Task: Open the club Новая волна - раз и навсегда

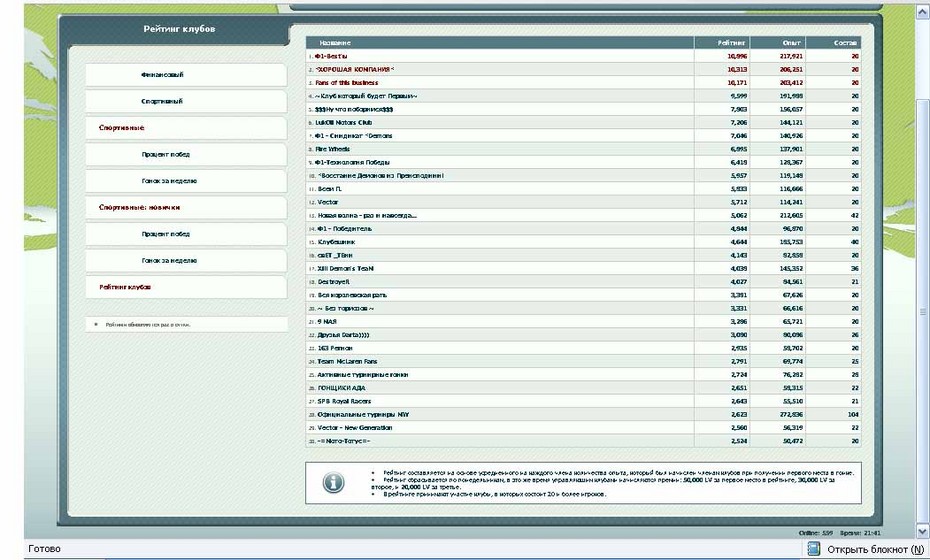Action: click(367, 216)
